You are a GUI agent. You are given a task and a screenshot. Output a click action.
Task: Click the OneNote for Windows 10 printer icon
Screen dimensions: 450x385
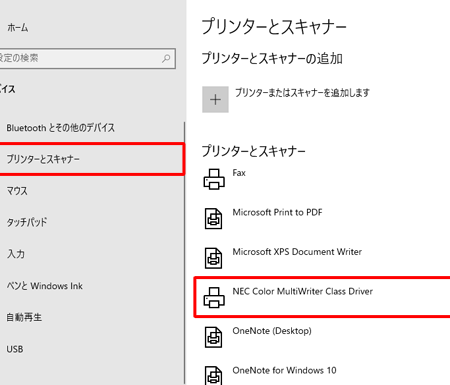(213, 375)
